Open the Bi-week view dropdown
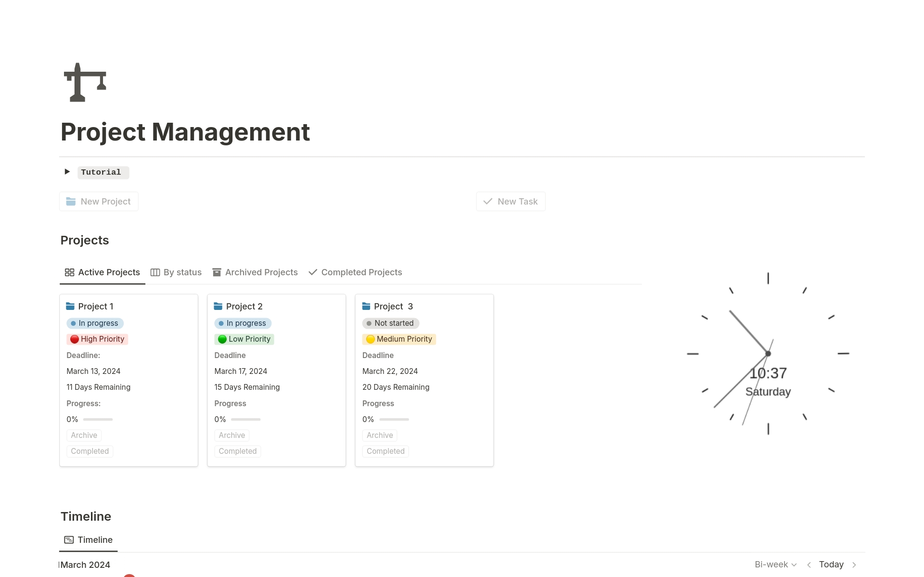The image size is (924, 577). [x=774, y=564]
